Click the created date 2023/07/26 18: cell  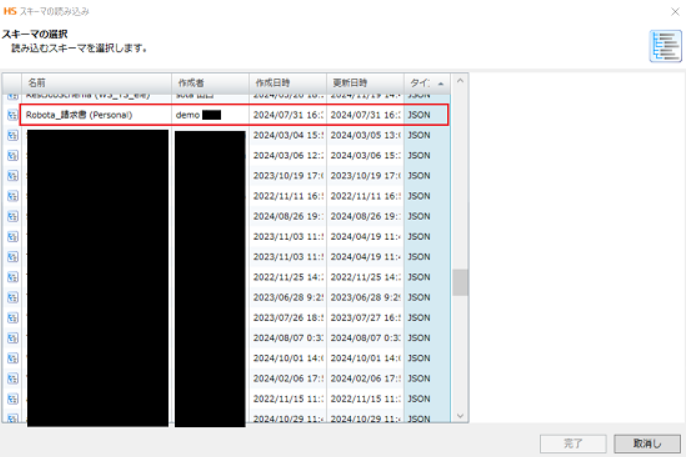(x=288, y=318)
